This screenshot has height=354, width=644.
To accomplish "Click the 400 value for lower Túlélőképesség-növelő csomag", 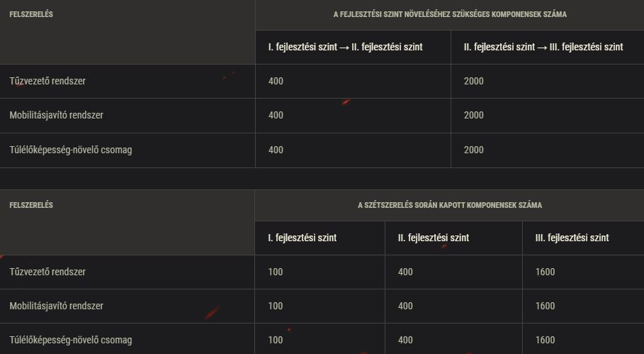I will (x=405, y=340).
